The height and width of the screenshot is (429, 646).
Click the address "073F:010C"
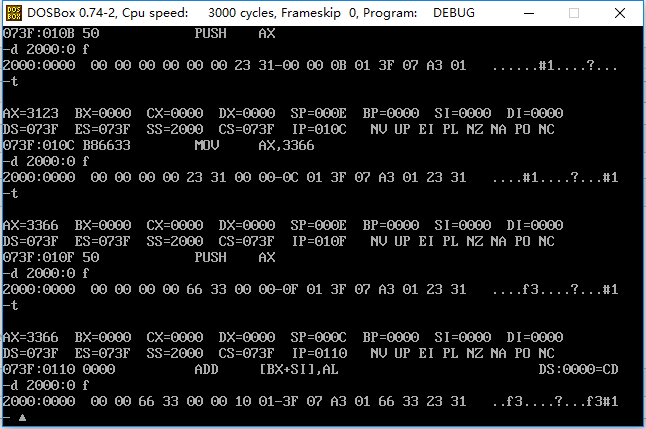(x=39, y=145)
